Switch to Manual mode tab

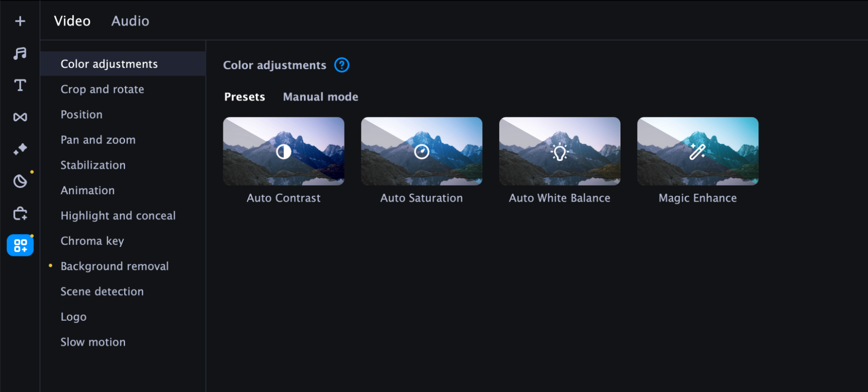click(x=320, y=97)
